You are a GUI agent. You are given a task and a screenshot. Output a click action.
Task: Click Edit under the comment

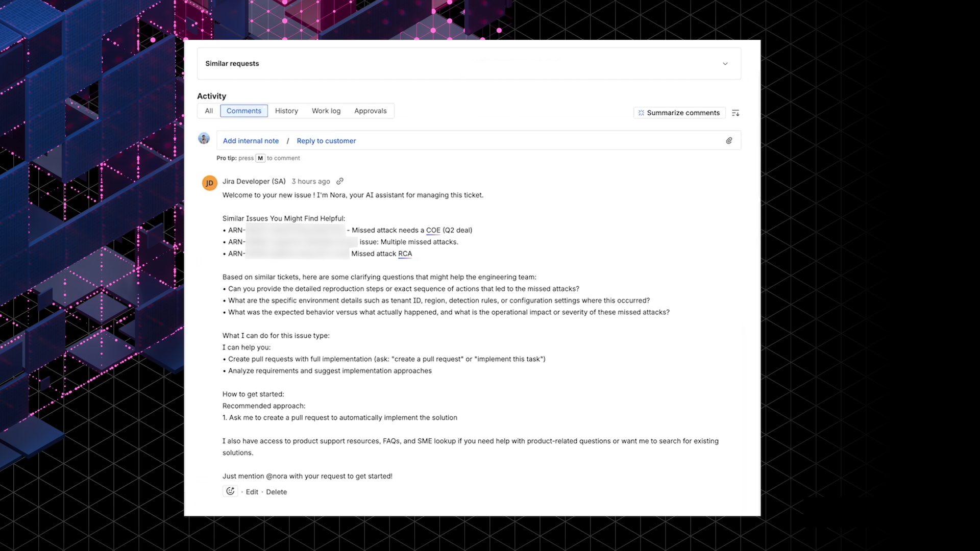(252, 492)
